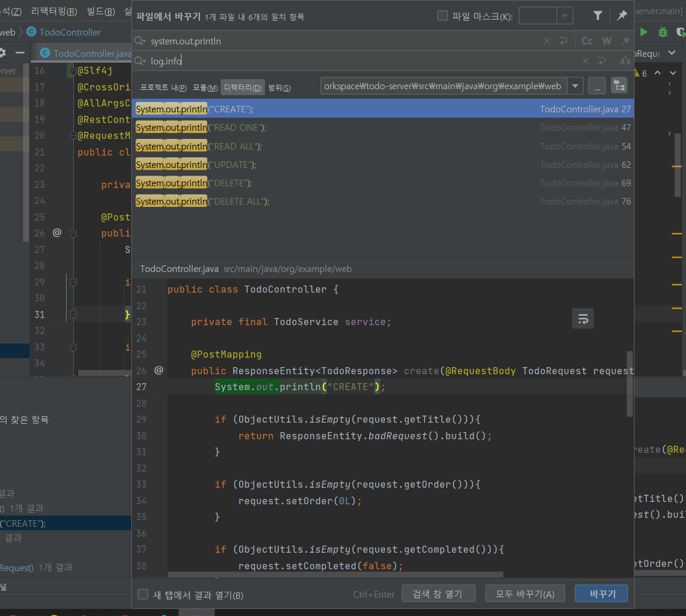Go to the previous highlighted error arrow

point(658,73)
